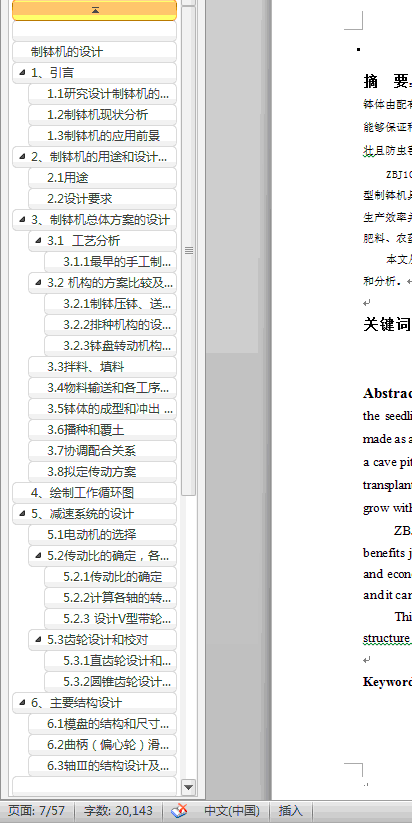The image size is (412, 823).
Task: Select heading 2.2设计要求
Action: pos(102,198)
